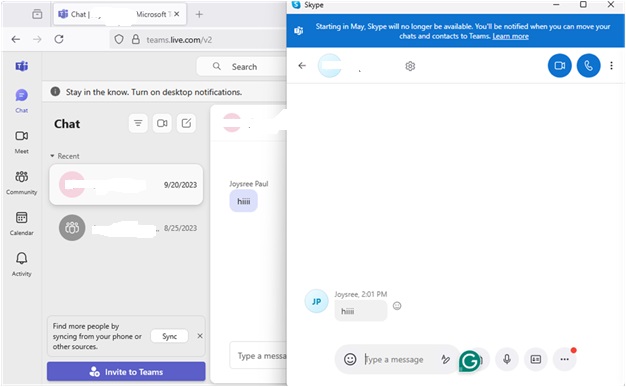Maximize the Skype window

click(x=583, y=4)
